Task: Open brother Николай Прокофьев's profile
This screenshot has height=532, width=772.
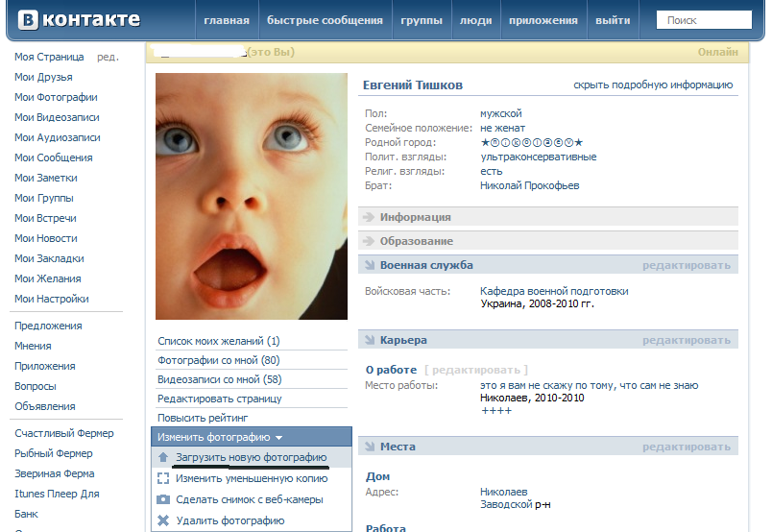Action: click(x=530, y=185)
